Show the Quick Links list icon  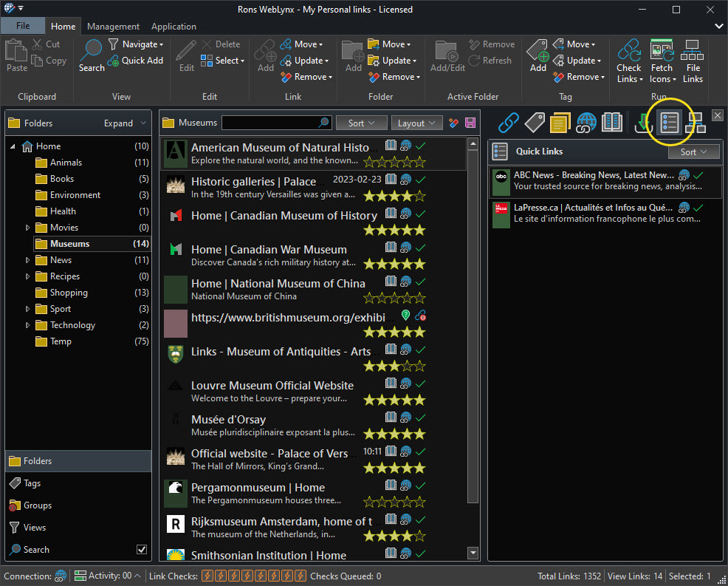pos(670,123)
